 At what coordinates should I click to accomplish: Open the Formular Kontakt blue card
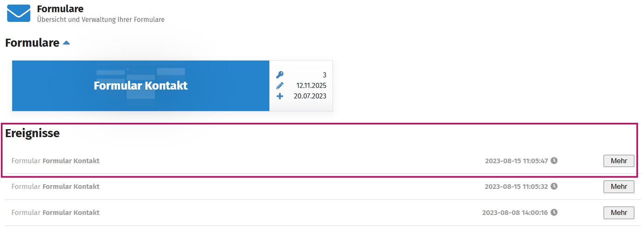[x=141, y=86]
